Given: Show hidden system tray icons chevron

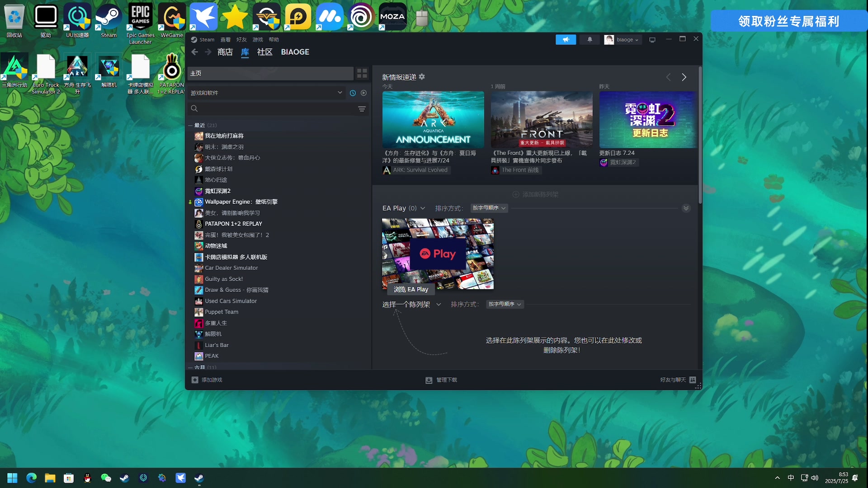Looking at the screenshot, I should (x=777, y=478).
